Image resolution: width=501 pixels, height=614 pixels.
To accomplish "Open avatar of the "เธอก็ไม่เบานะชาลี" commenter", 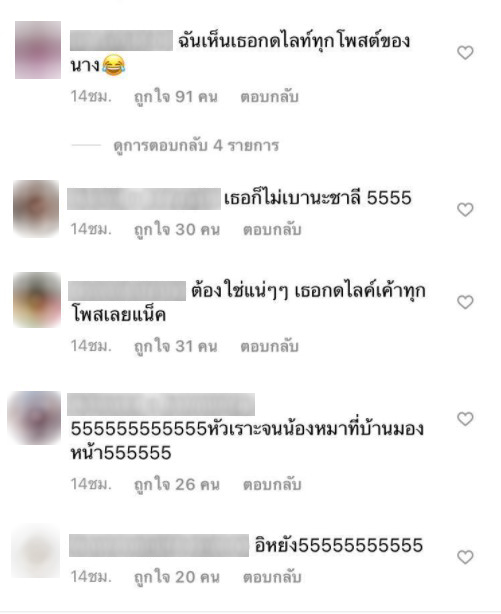I will [x=36, y=208].
